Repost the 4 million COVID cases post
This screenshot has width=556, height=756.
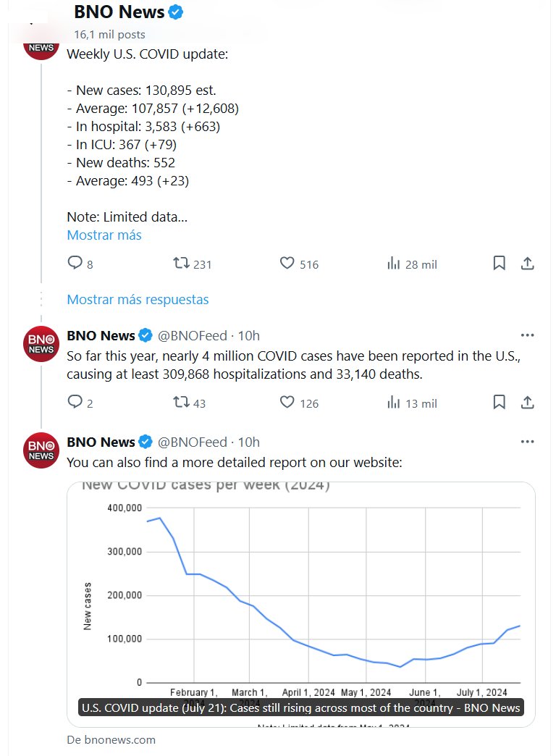[181, 402]
